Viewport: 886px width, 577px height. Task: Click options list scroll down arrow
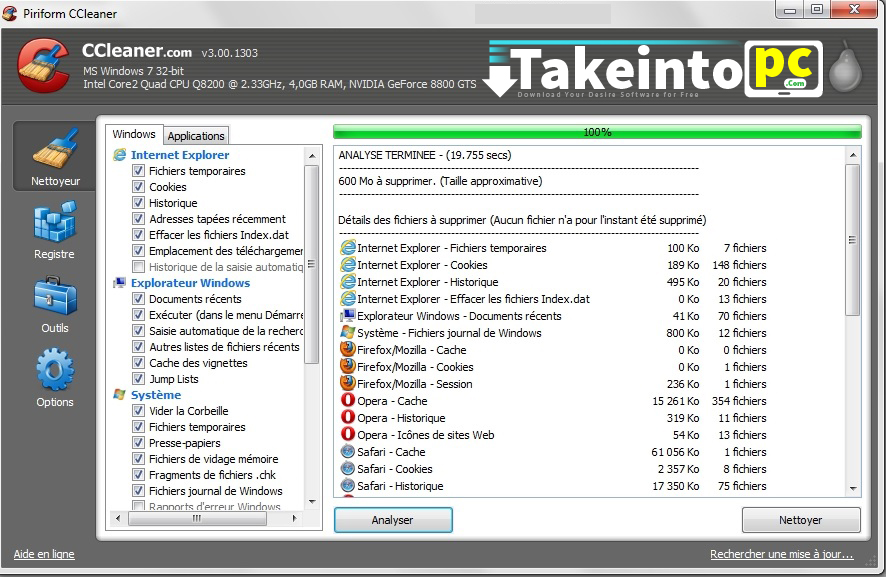[312, 502]
